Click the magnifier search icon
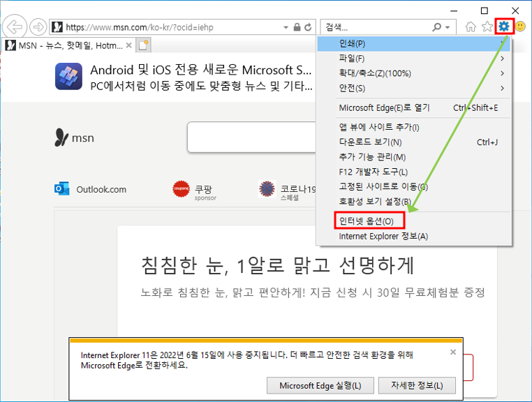This screenshot has width=532, height=402. pos(437,27)
